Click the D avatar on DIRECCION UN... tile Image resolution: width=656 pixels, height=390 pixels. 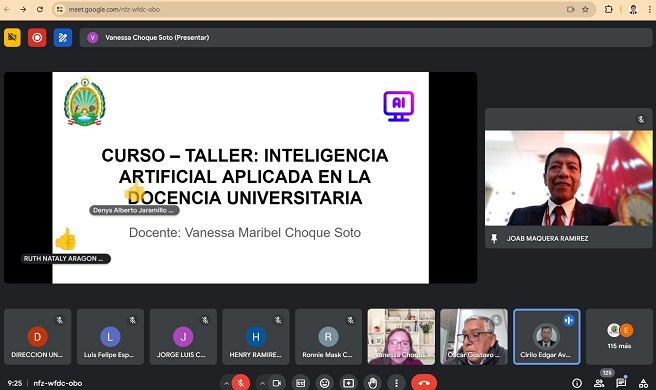point(37,336)
